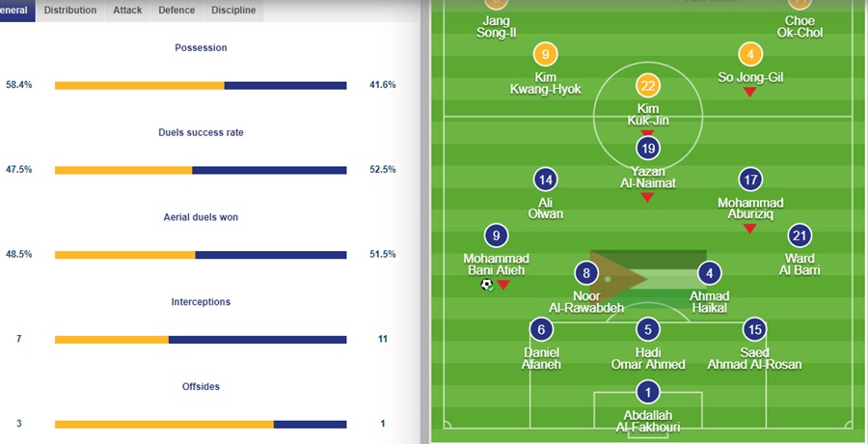This screenshot has width=868, height=444.
Task: Click the number 22 Kim Kuk-Jin yellow badge
Action: pos(647,87)
